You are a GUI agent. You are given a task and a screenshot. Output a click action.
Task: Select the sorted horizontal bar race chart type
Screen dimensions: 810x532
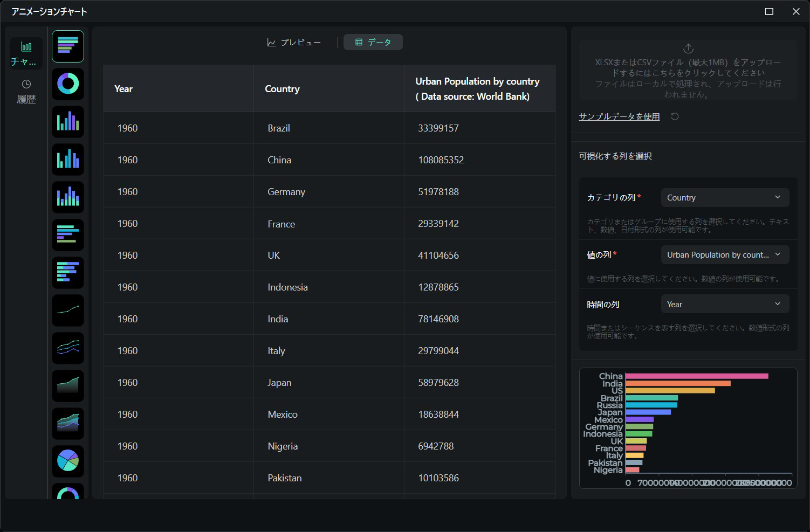point(68,46)
